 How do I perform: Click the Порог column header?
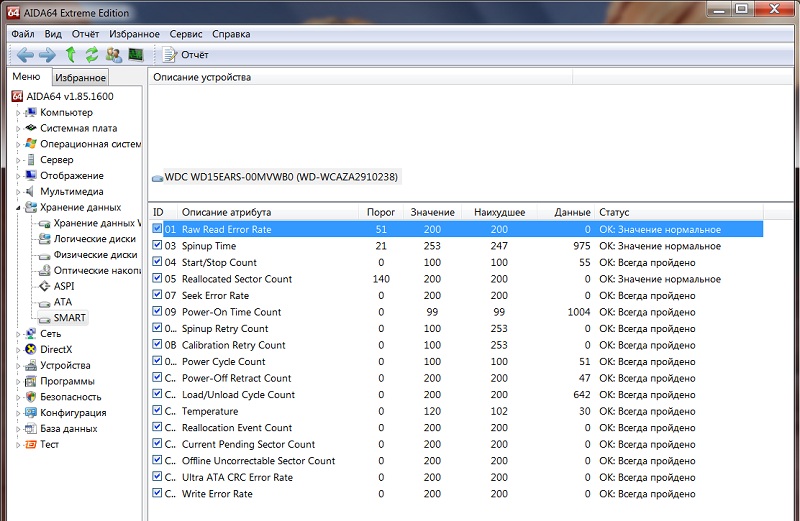click(381, 212)
